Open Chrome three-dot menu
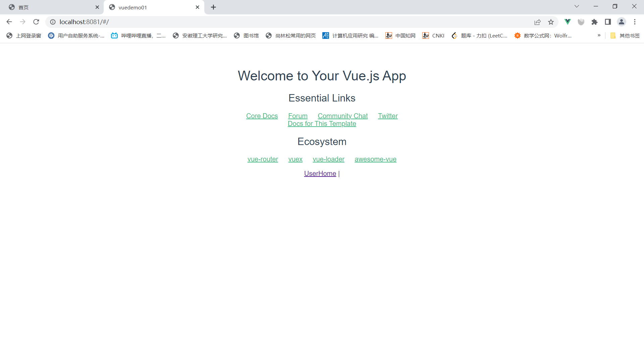Viewport: 644px width, 345px height. (x=635, y=22)
